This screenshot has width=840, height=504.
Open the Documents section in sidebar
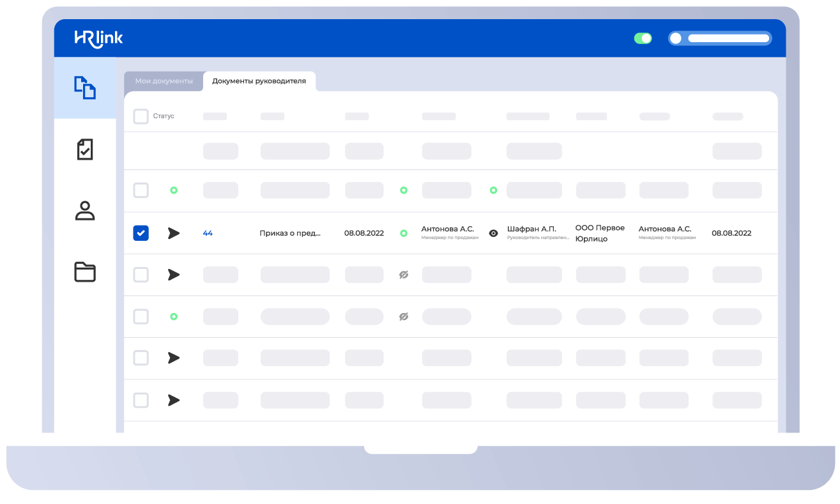coord(86,88)
